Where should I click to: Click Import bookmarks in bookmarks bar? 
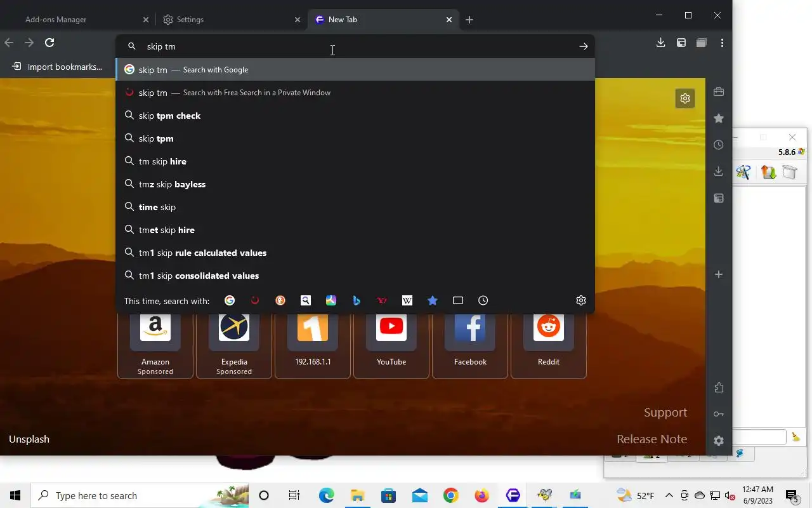point(57,67)
